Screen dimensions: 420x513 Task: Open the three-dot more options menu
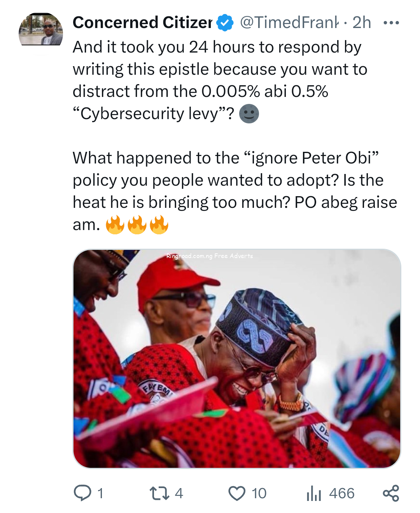391,23
